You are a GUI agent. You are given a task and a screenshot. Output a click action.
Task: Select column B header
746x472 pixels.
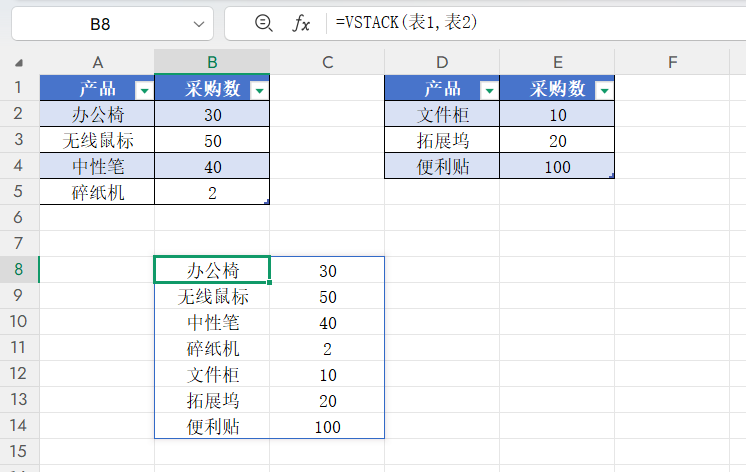click(x=212, y=62)
